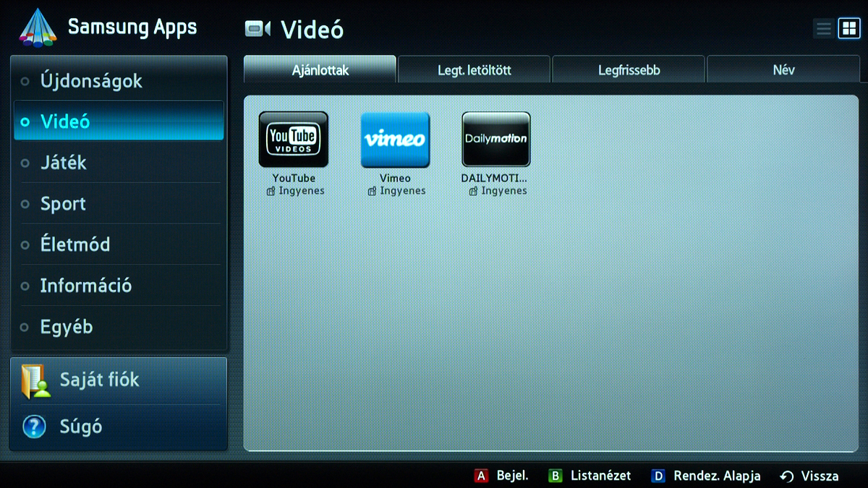Click Ingyenes label under Vimeo
This screenshot has height=488, width=868.
[403, 191]
